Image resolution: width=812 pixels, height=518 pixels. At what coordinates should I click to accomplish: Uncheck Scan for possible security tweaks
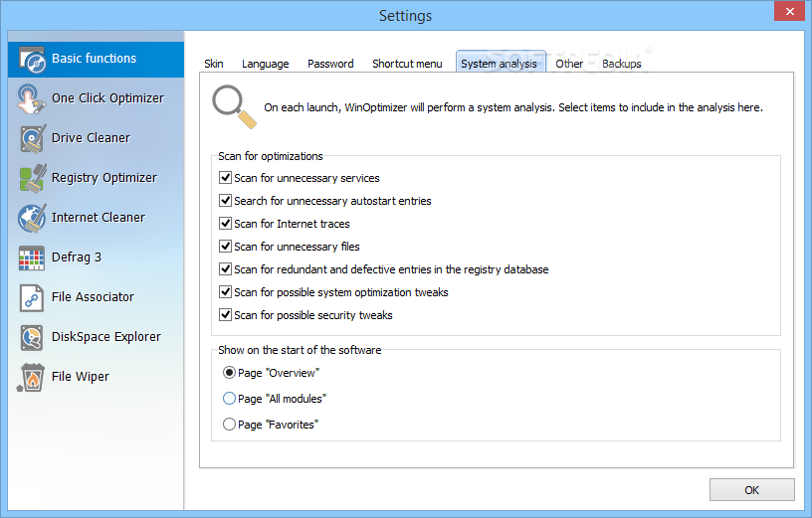coord(225,314)
